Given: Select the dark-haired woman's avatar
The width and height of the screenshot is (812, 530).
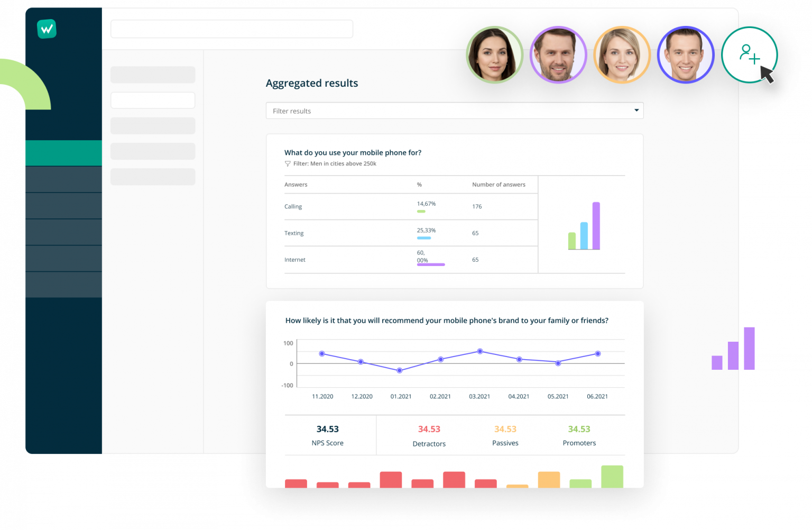Looking at the screenshot, I should [x=494, y=55].
